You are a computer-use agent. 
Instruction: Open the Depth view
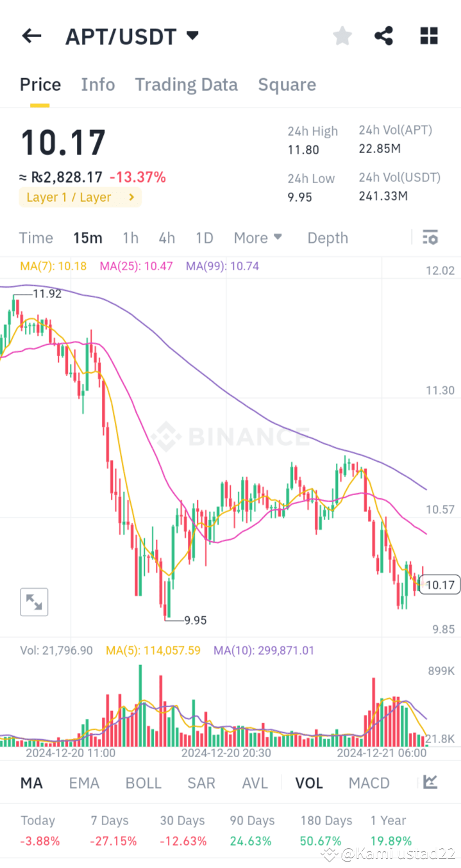click(x=327, y=237)
